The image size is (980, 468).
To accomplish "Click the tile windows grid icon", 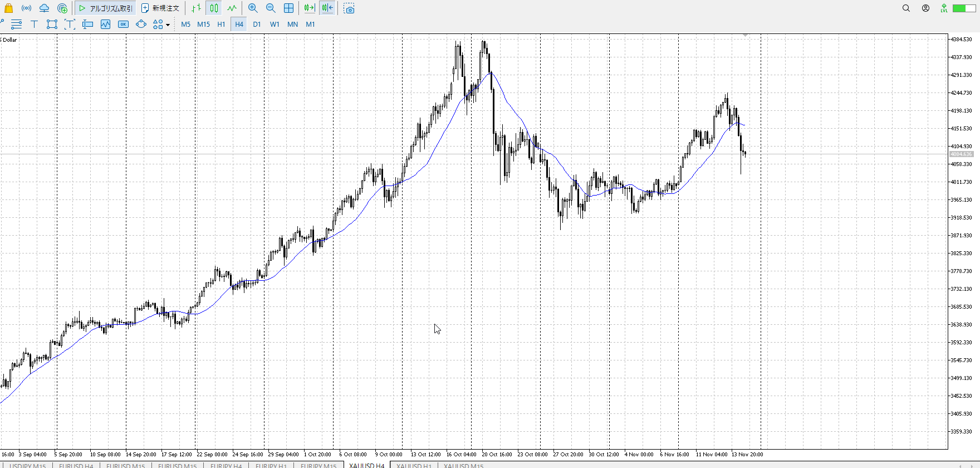I will [288, 8].
